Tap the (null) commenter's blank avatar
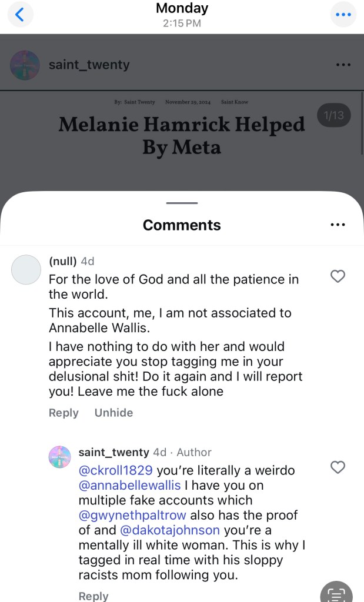 coord(26,270)
